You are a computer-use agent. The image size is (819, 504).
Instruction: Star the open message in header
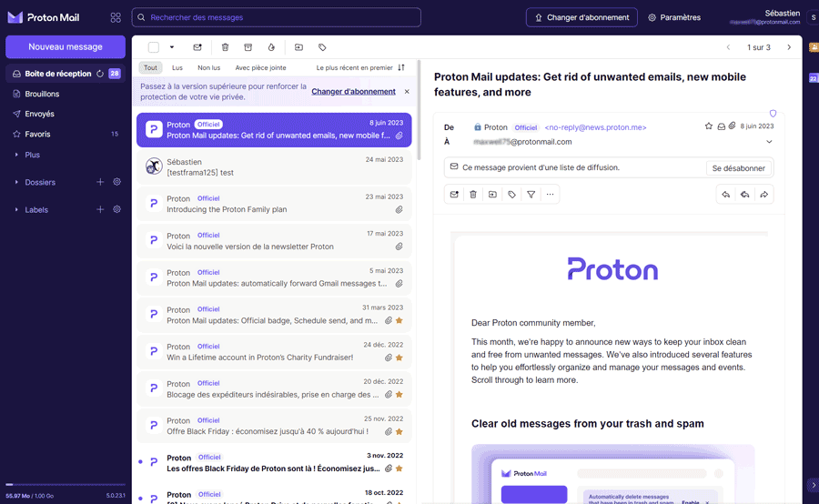[x=708, y=126]
